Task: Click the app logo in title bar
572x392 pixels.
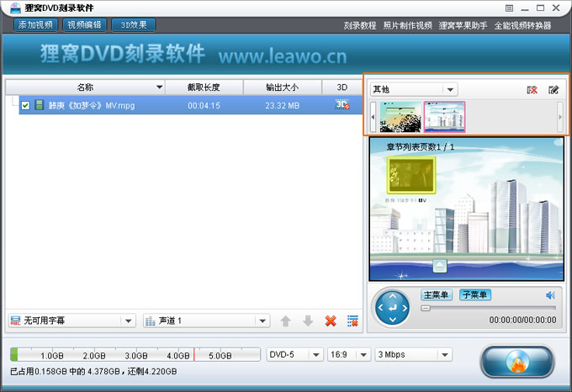Action: pyautogui.click(x=14, y=8)
